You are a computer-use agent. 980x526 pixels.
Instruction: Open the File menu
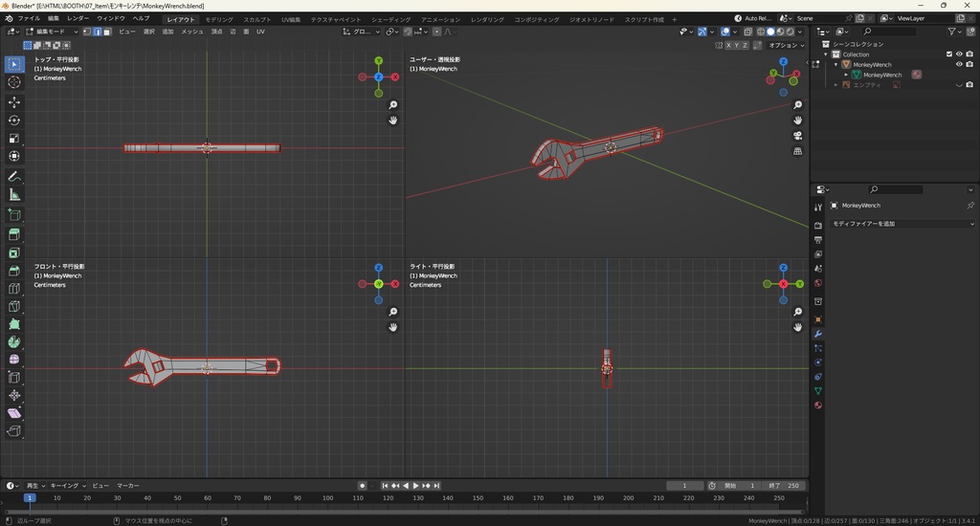tap(29, 18)
